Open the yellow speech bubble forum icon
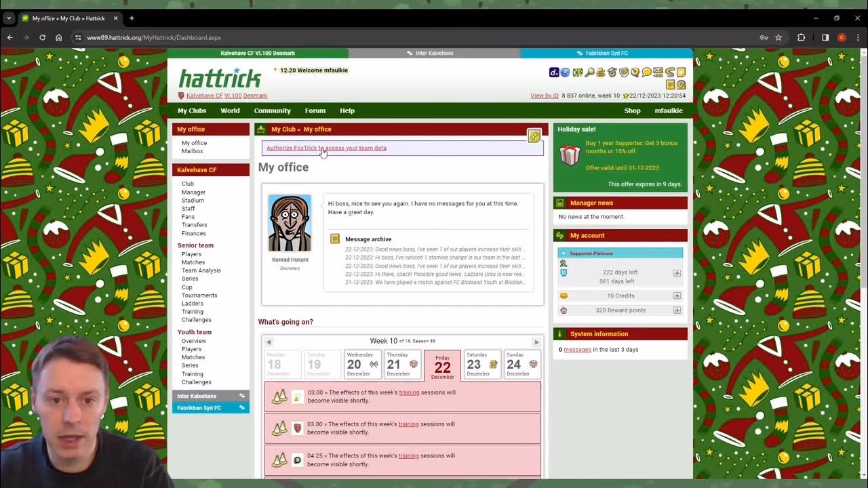868x488 pixels. pos(647,73)
